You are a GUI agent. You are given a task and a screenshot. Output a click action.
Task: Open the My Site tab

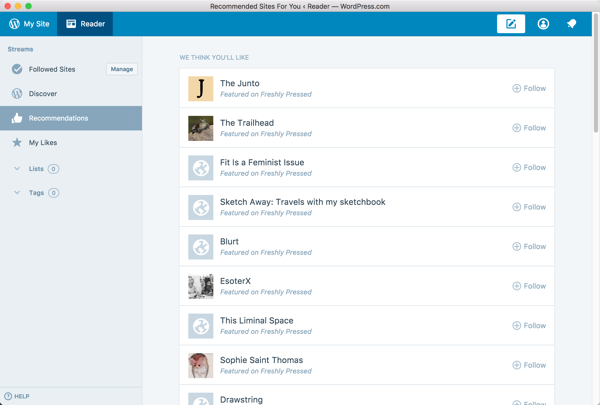29,24
